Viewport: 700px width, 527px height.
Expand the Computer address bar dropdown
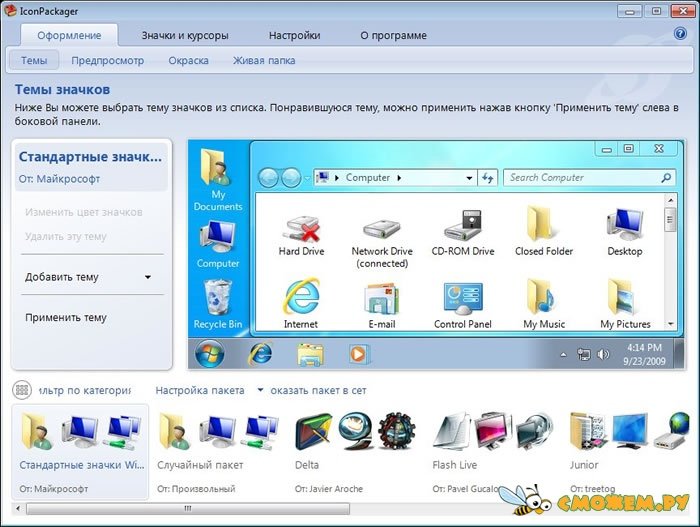click(x=469, y=178)
